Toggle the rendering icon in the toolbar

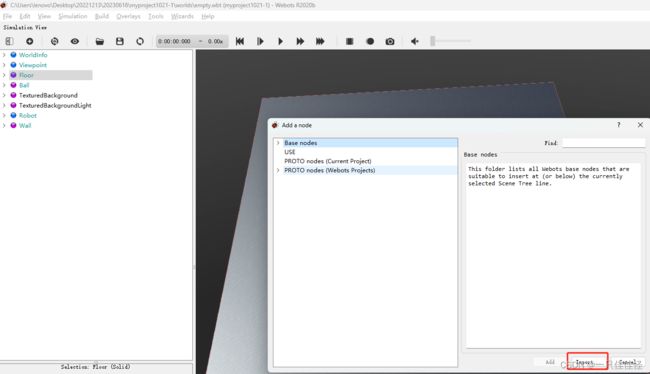(x=349, y=41)
